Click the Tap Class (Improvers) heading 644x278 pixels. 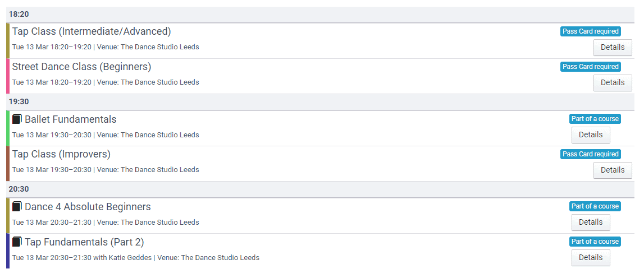pyautogui.click(x=62, y=154)
